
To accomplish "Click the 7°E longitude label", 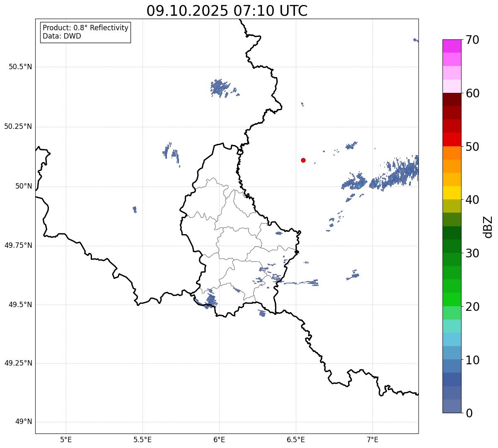I will 372,439.
